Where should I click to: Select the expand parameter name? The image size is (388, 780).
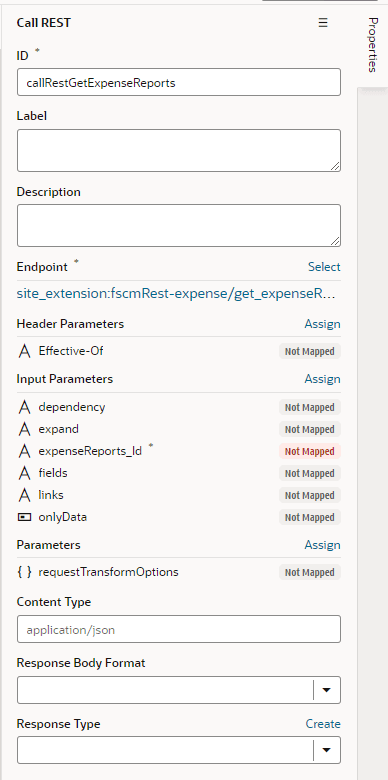pyautogui.click(x=58, y=429)
